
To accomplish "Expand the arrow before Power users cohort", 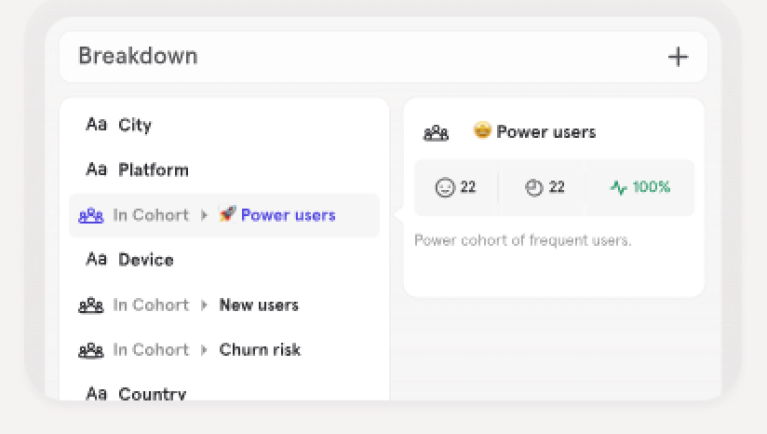I will pos(205,215).
